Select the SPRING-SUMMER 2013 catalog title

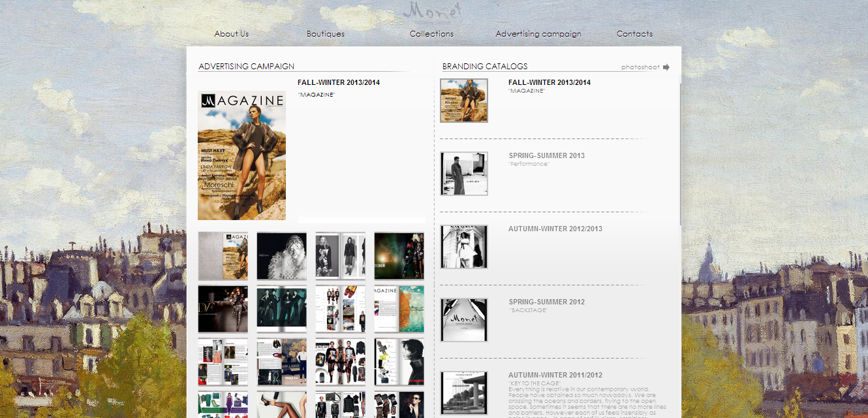tap(547, 155)
